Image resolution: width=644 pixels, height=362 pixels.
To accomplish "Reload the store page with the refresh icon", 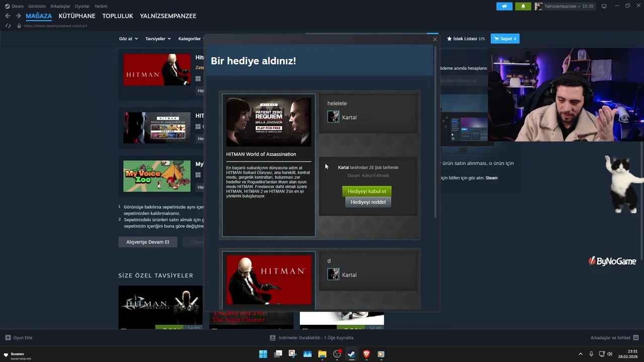I will tap(8, 26).
